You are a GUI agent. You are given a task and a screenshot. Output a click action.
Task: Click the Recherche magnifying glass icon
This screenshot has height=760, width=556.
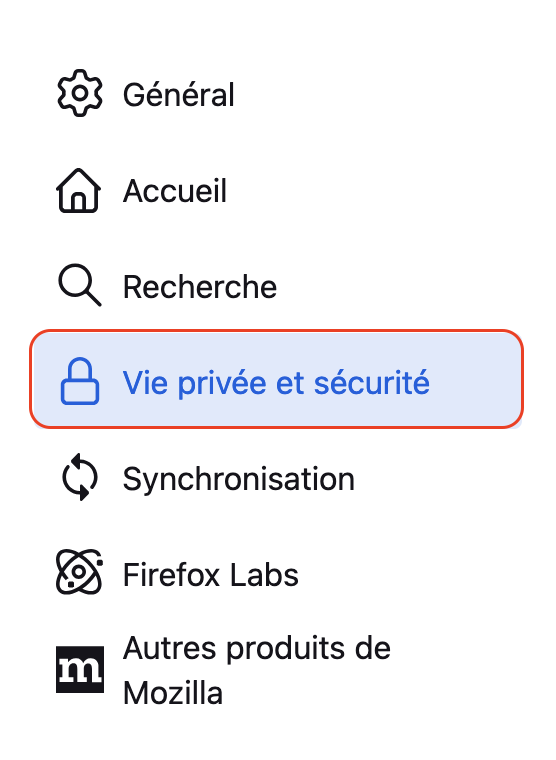tap(79, 285)
